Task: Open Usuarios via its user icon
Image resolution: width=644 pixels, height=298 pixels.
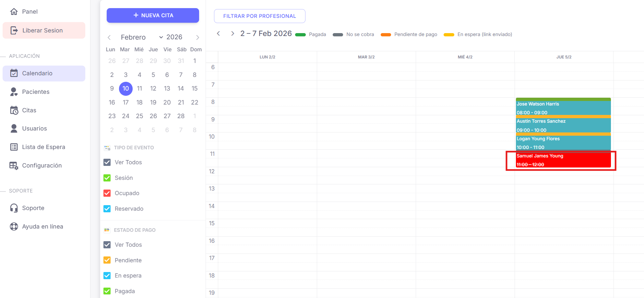Action: pyautogui.click(x=14, y=129)
